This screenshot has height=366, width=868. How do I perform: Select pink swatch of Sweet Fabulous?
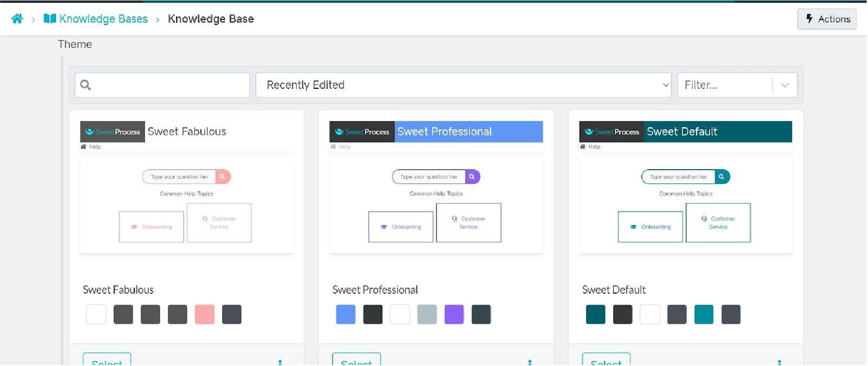pos(205,314)
